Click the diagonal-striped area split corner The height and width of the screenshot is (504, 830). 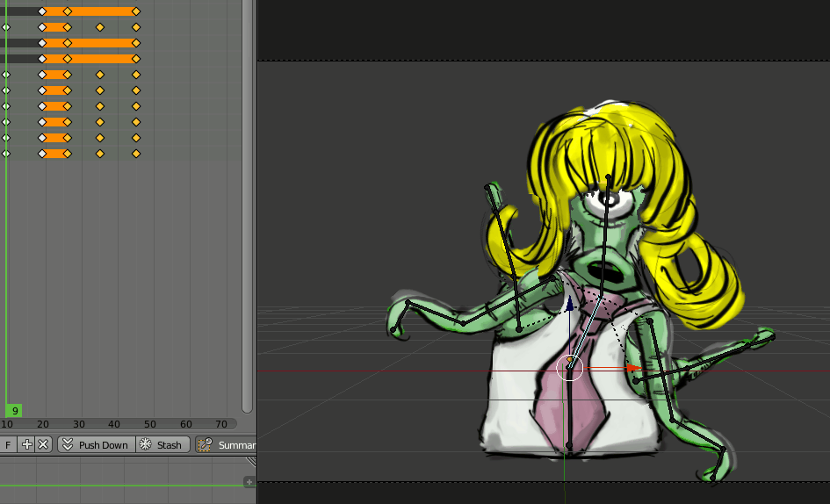[251, 461]
